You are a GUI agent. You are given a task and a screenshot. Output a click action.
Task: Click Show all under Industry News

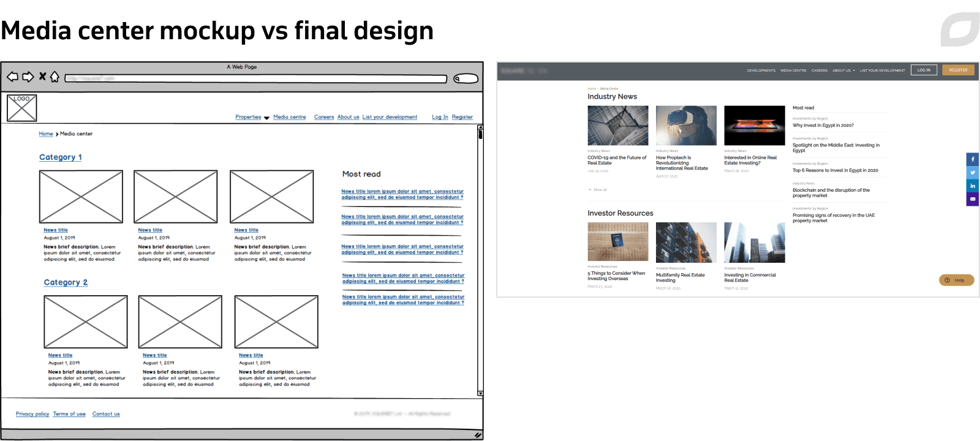point(600,190)
